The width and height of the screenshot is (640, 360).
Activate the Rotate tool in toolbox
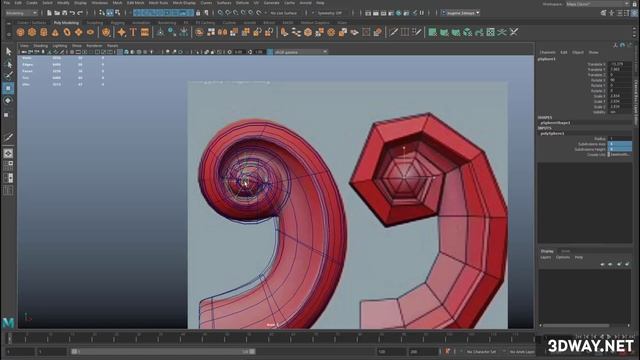(x=8, y=100)
